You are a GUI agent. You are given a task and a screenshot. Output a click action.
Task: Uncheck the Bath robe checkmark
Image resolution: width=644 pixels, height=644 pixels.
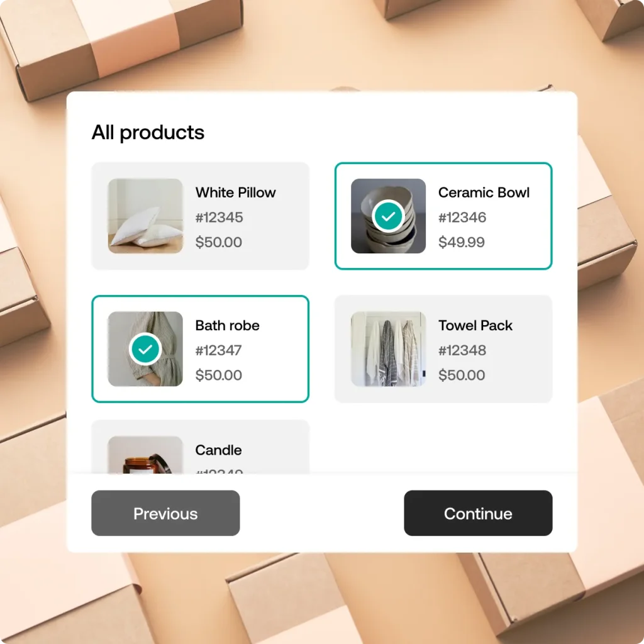tap(145, 349)
